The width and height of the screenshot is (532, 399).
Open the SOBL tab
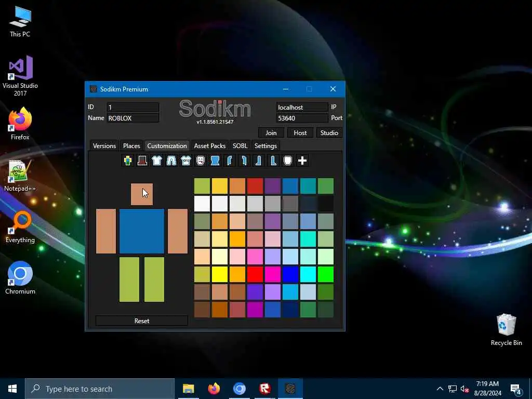click(x=240, y=146)
